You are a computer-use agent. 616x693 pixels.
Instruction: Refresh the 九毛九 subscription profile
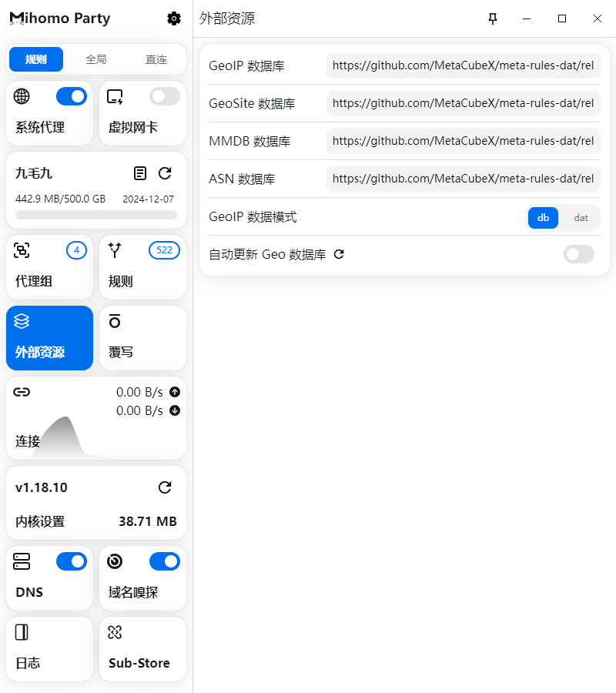tap(165, 173)
